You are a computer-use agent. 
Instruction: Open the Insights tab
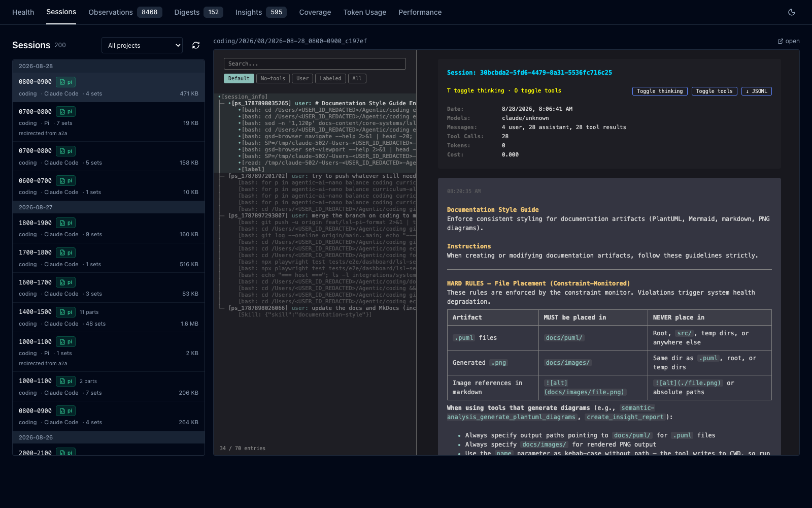pos(261,12)
